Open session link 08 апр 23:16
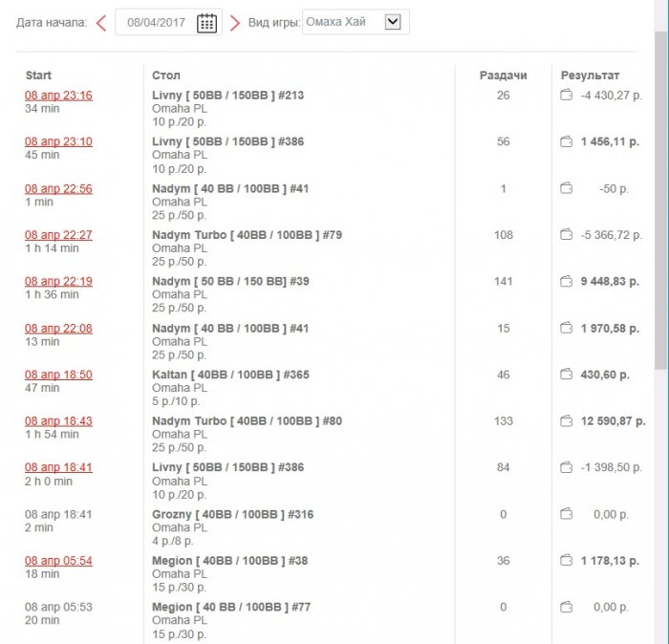Viewport: 669px width, 644px height. pos(58,96)
